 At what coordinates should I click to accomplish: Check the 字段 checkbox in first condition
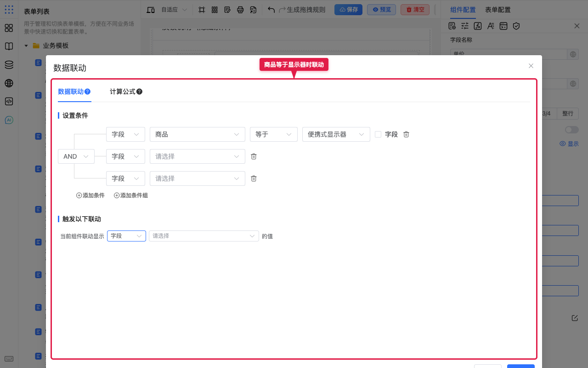[x=378, y=134]
